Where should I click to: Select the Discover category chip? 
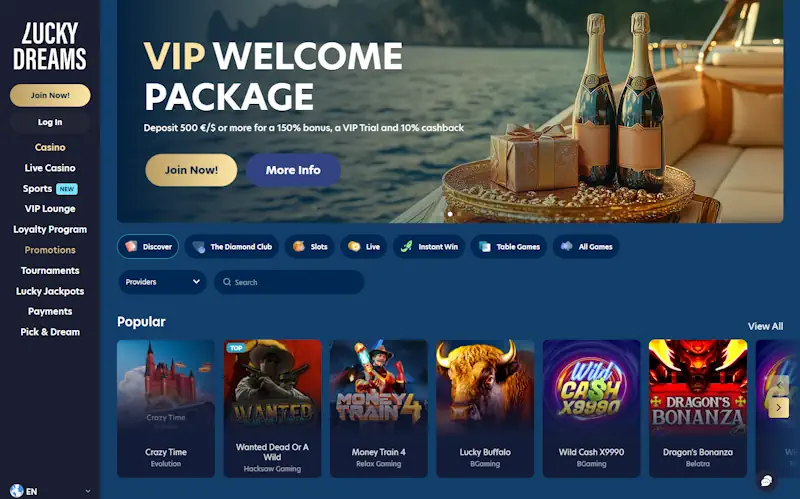point(148,246)
